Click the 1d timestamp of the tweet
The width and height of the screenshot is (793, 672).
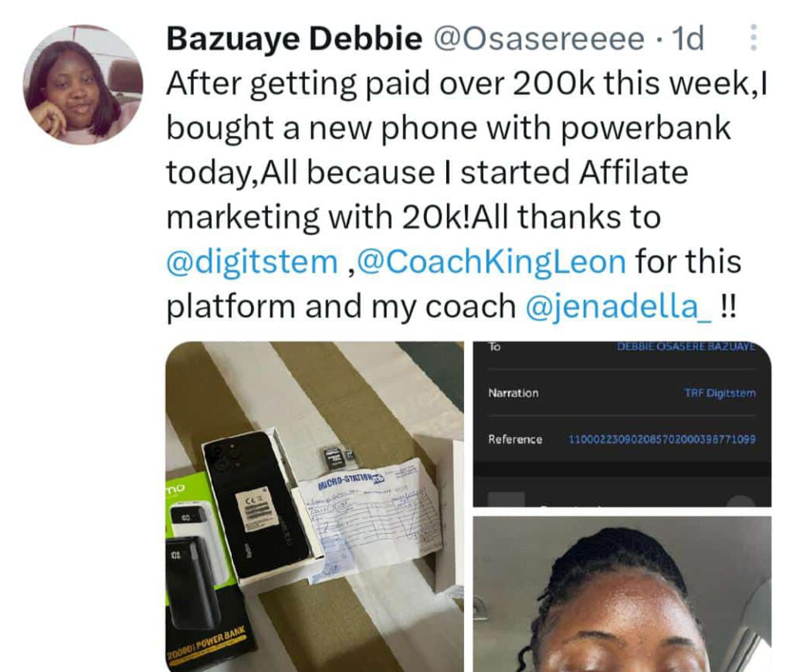click(687, 39)
